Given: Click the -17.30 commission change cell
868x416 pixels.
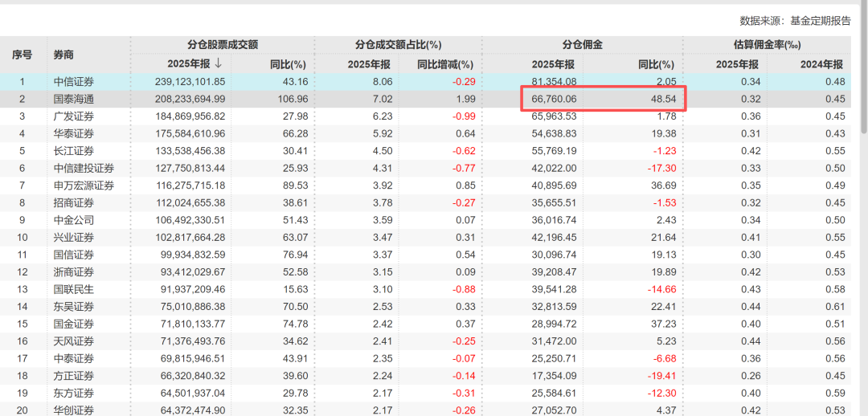Looking at the screenshot, I should tap(662, 168).
